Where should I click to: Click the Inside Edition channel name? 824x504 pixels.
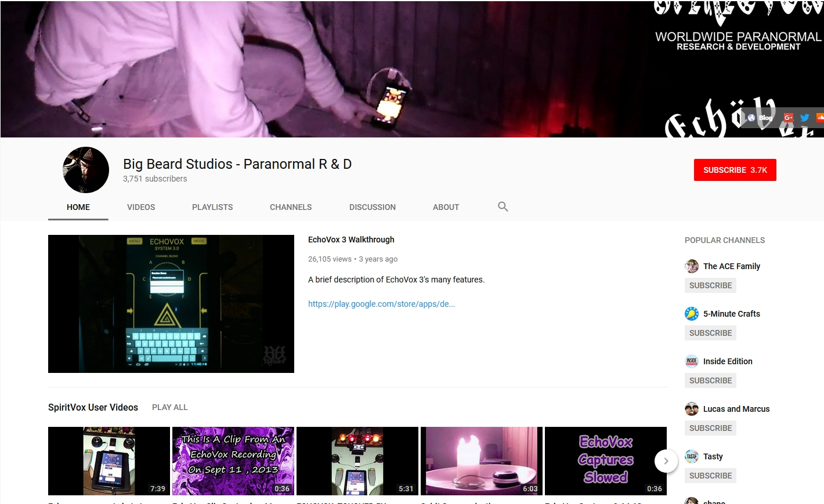coord(728,361)
